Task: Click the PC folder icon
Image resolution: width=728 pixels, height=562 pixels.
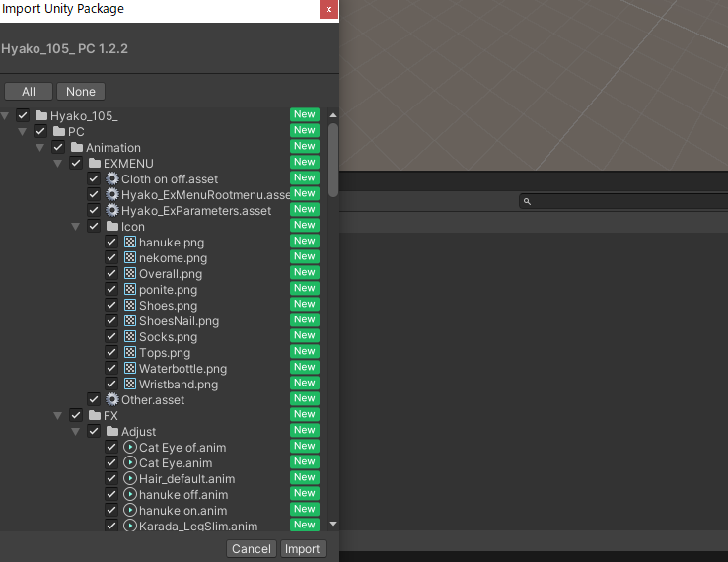Action: (59, 131)
